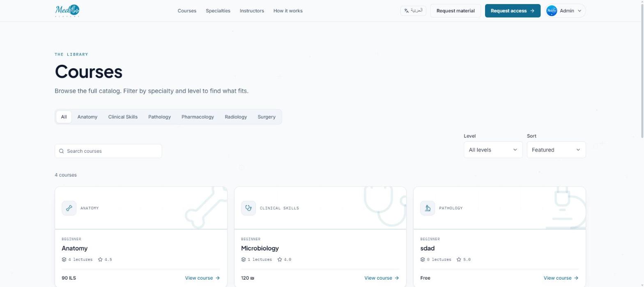This screenshot has height=287, width=644.
Task: Open the Sort dropdown showing Featured
Action: click(556, 150)
